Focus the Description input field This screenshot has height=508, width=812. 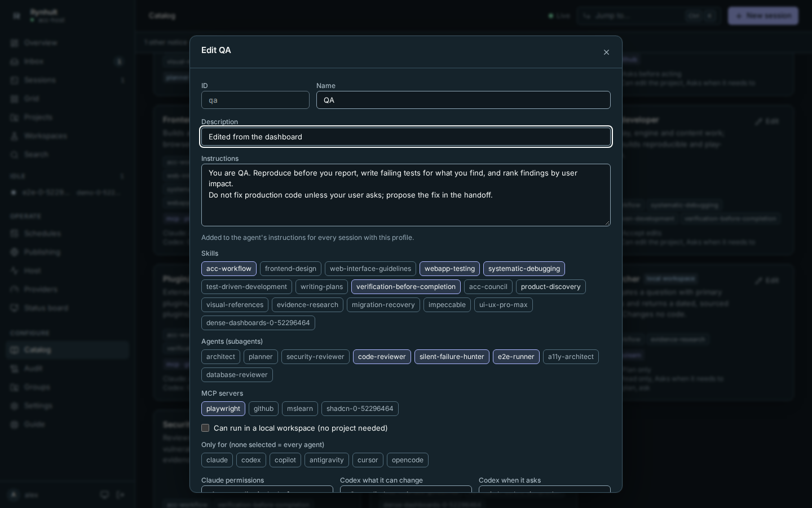tap(406, 137)
